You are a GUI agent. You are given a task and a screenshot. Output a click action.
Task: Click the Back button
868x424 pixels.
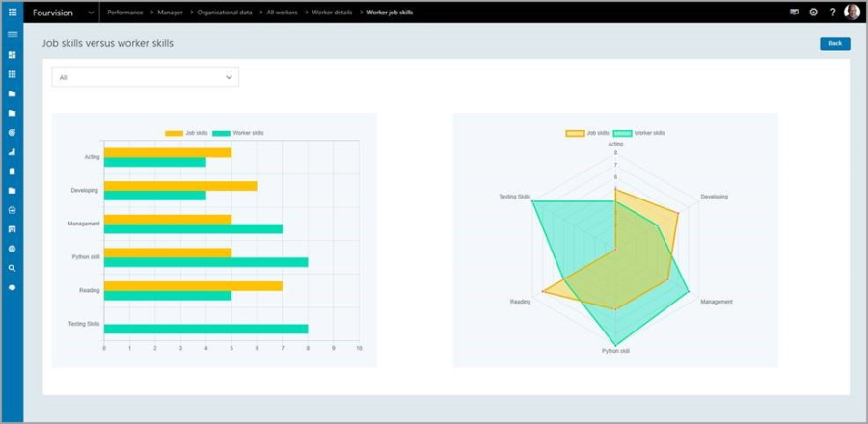(x=835, y=43)
